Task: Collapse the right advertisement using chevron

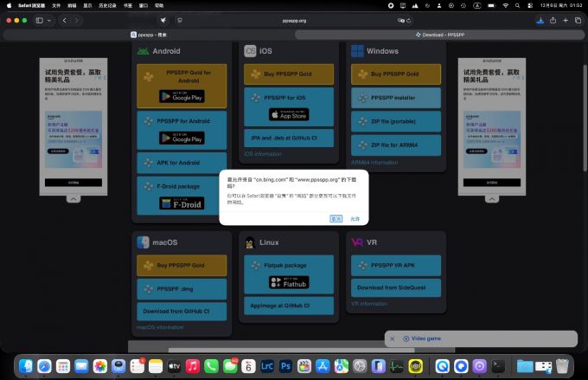Action: [x=491, y=198]
